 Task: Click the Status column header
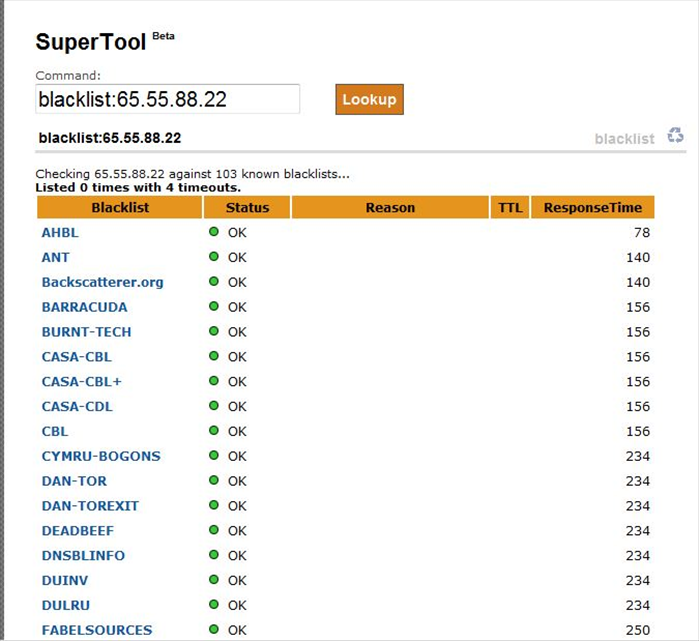[x=247, y=207]
